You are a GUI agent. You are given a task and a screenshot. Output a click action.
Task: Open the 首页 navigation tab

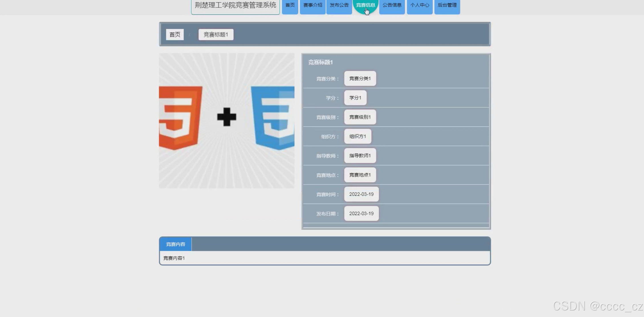(x=290, y=5)
